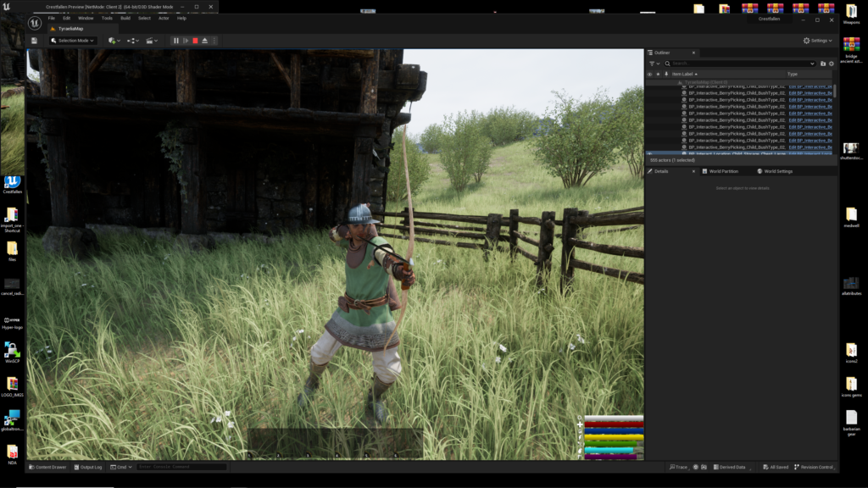Screen dimensions: 868x488
Task: Open LOGO_IMGS desktop archive
Action: (x=12, y=386)
